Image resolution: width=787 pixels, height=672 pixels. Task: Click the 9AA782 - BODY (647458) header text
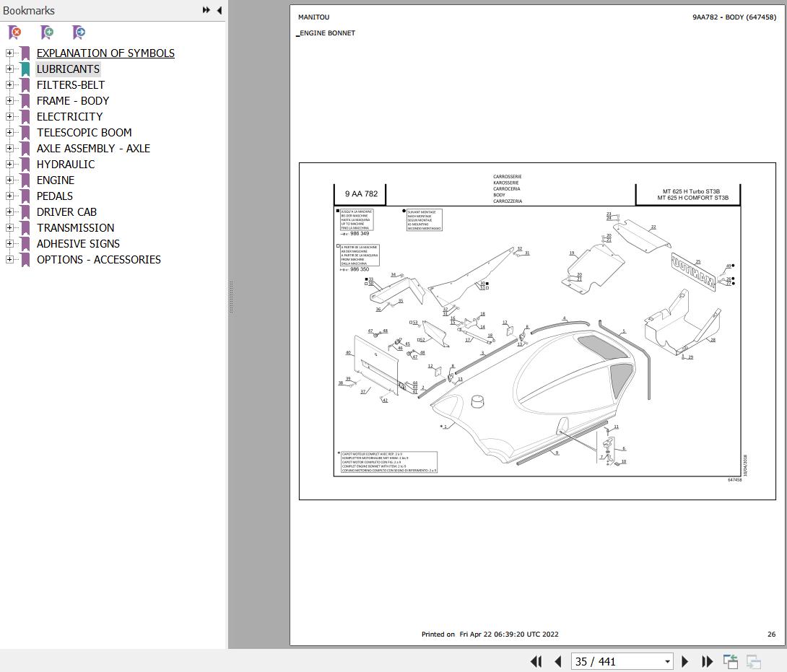(734, 17)
